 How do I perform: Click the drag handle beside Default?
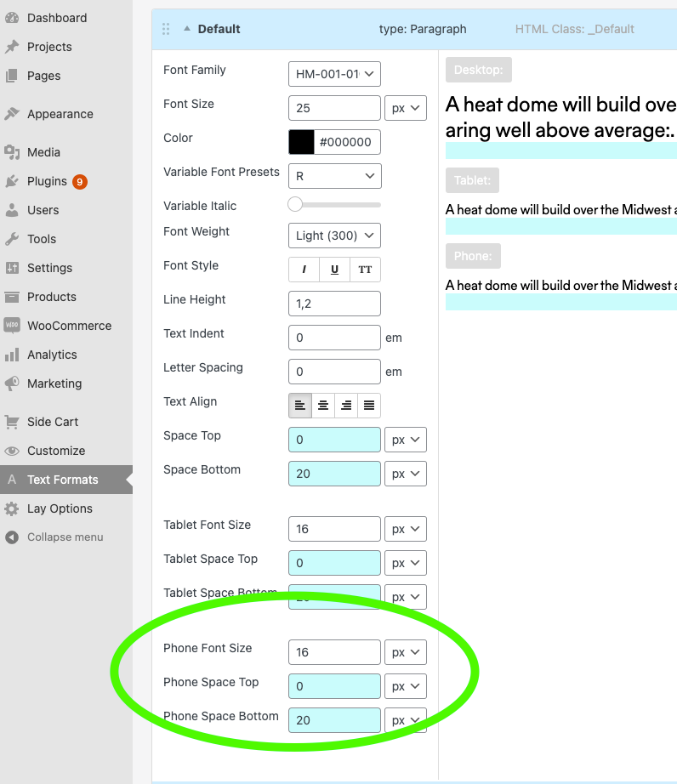coord(166,29)
